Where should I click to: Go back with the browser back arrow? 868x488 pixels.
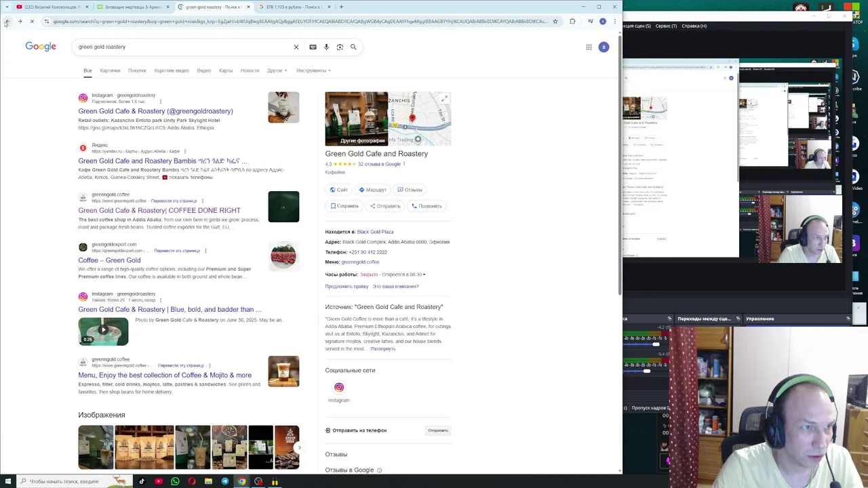[7, 22]
